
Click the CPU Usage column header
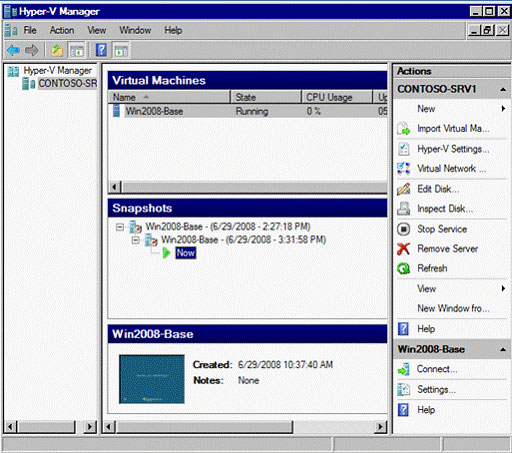337,97
